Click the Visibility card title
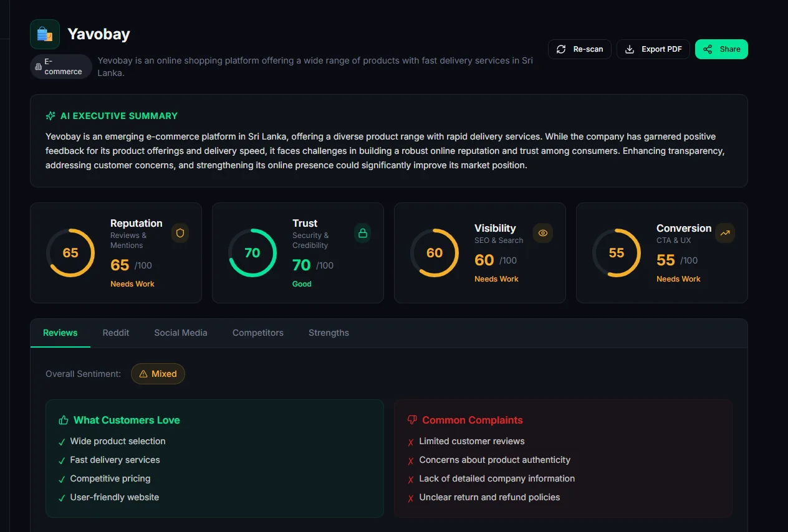The width and height of the screenshot is (788, 532). pyautogui.click(x=496, y=228)
